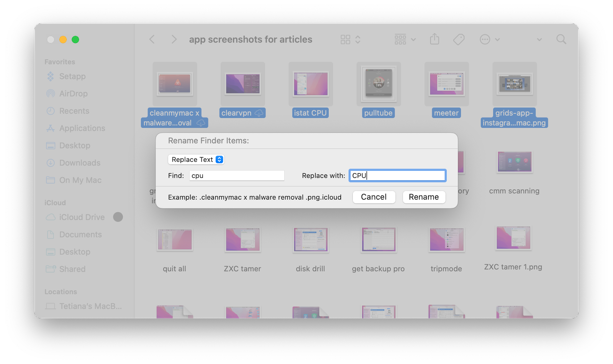Open the Tags icon in the toolbar
The image size is (613, 364).
(459, 39)
